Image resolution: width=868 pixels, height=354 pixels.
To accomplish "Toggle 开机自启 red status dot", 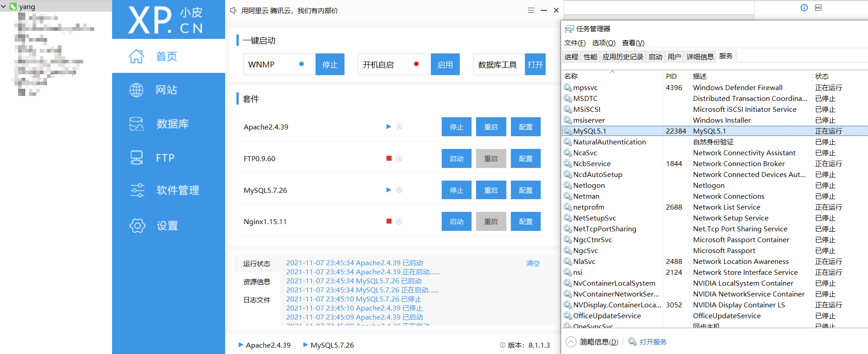I will [x=416, y=64].
